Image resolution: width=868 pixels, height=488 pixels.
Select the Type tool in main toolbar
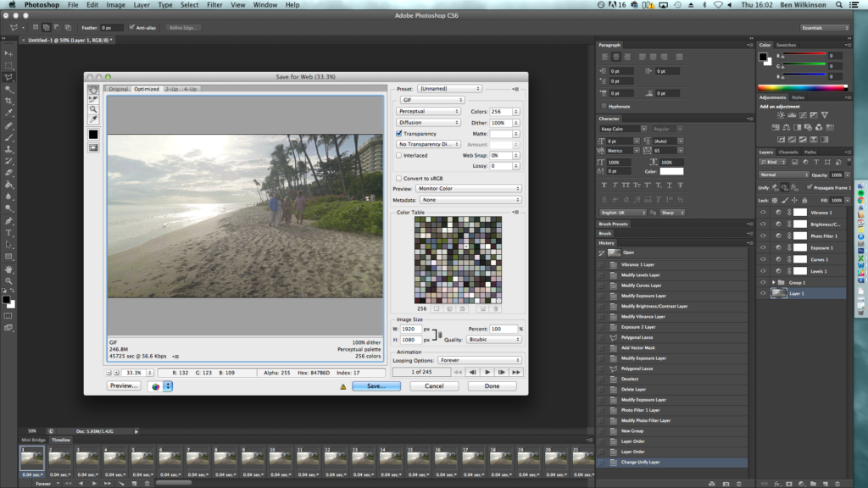pos(8,232)
